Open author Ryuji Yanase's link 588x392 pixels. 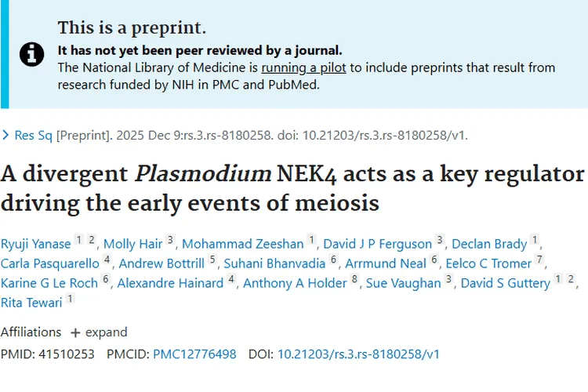36,244
